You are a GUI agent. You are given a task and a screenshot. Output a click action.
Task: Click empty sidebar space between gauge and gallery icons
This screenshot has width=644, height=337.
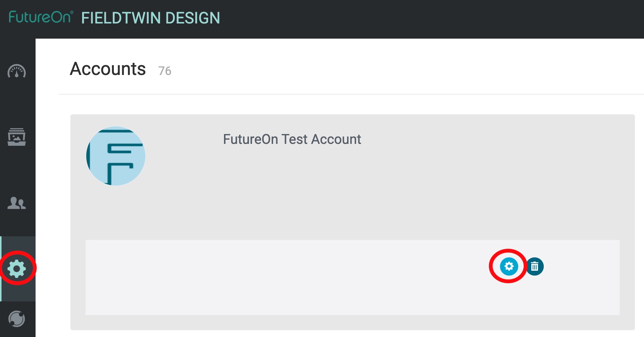coord(17,103)
